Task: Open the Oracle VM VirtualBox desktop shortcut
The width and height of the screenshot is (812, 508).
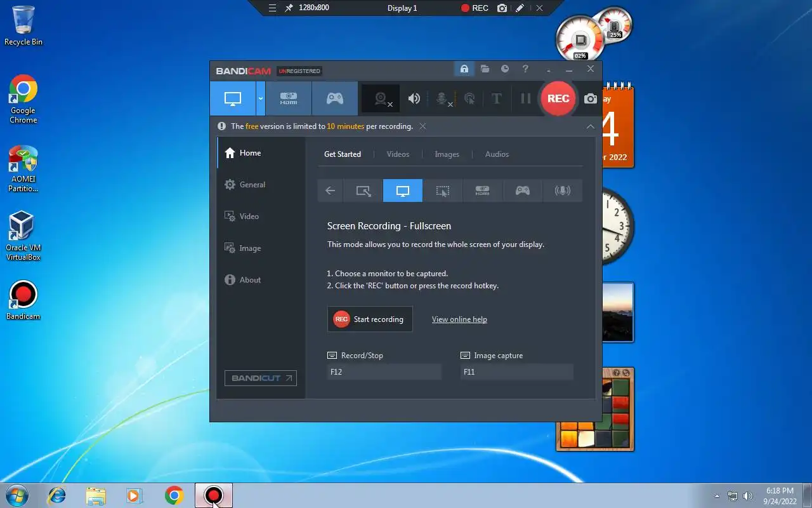Action: (23, 236)
